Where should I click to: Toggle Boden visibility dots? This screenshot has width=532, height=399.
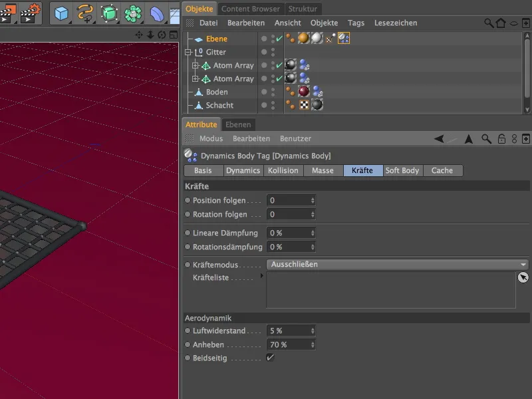[x=273, y=92]
